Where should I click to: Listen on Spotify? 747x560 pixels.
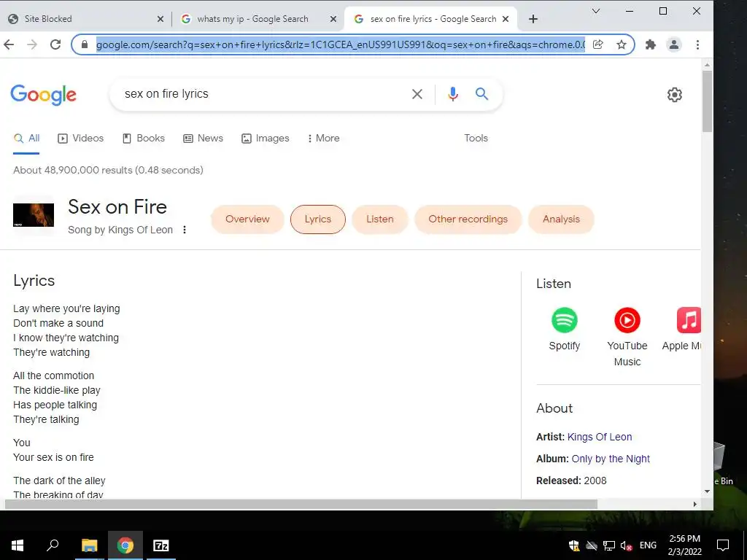(565, 330)
